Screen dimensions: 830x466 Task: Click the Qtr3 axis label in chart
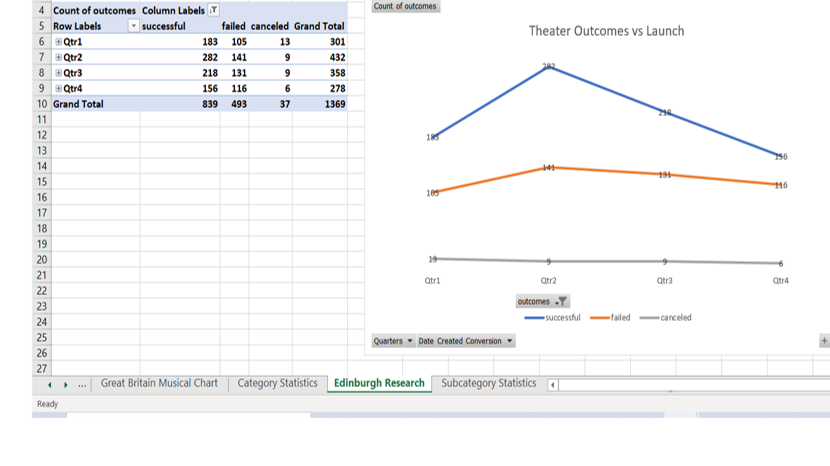[665, 281]
